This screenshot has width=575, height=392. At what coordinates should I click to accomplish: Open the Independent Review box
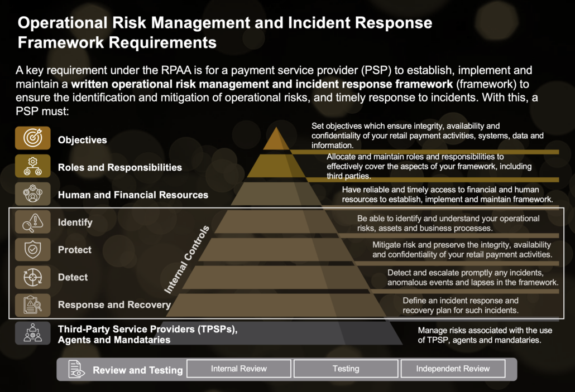click(x=453, y=369)
